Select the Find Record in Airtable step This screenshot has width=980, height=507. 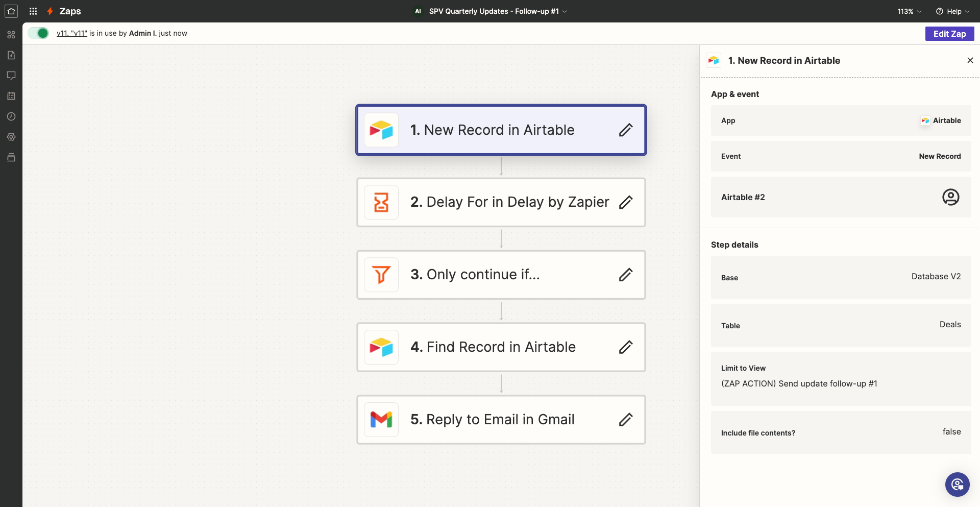(501, 347)
